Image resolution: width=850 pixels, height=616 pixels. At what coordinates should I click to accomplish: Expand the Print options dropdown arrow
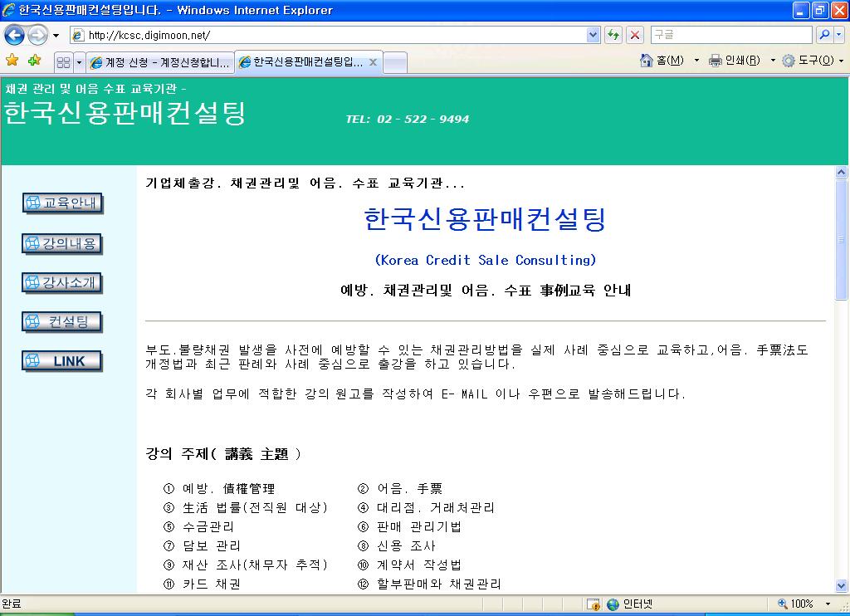[773, 61]
